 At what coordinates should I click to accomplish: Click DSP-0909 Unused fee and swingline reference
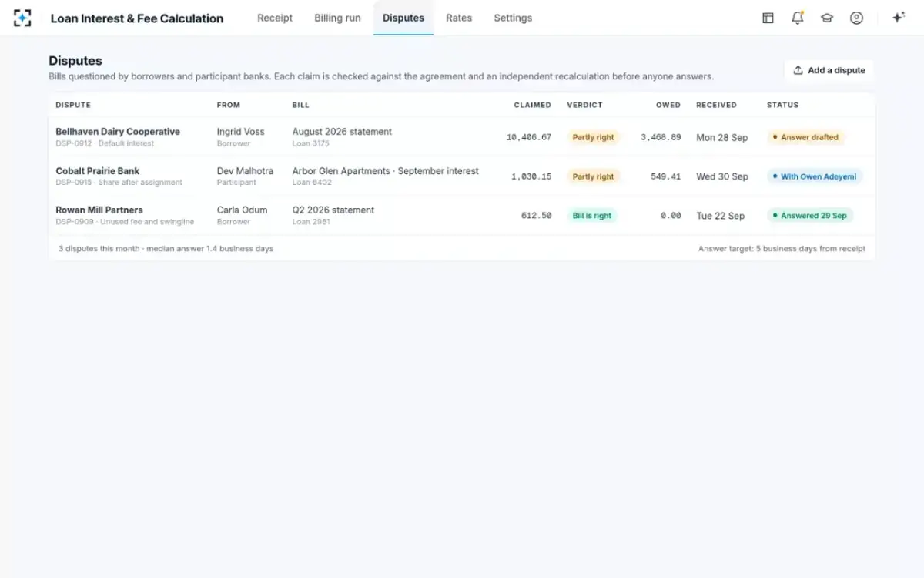[x=125, y=222]
